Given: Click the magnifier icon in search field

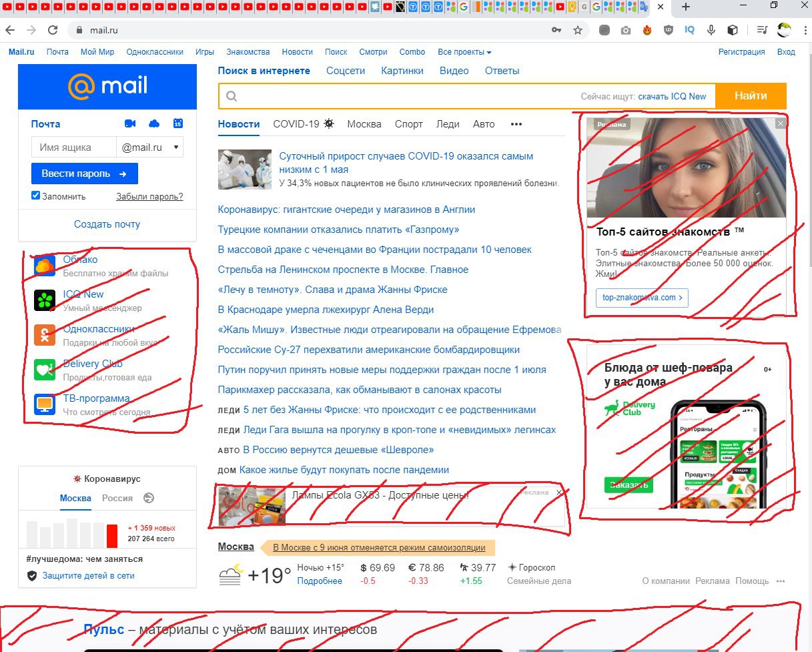Looking at the screenshot, I should click(232, 96).
